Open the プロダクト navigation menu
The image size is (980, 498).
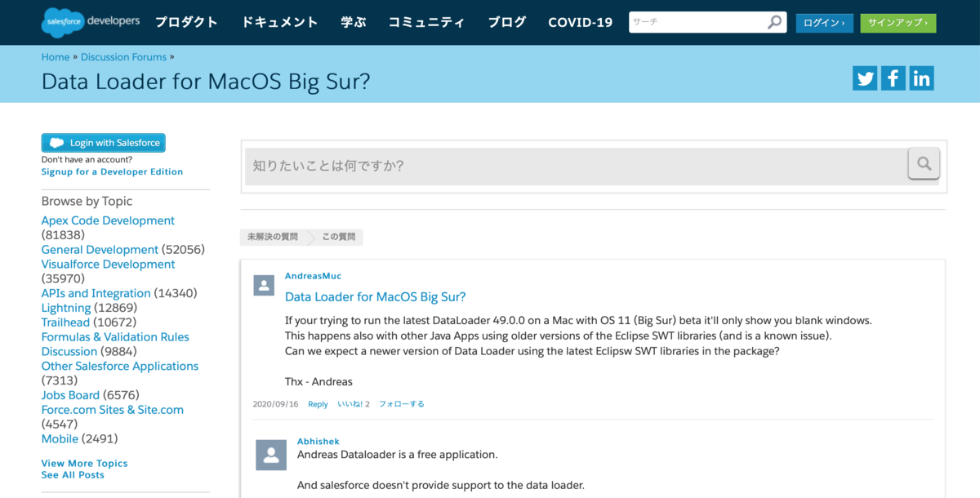[186, 22]
